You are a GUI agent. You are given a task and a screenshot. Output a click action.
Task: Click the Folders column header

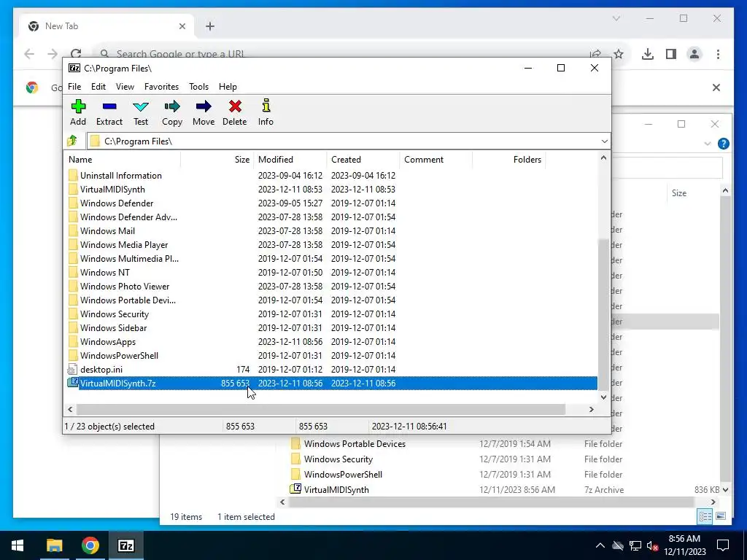(x=508, y=160)
